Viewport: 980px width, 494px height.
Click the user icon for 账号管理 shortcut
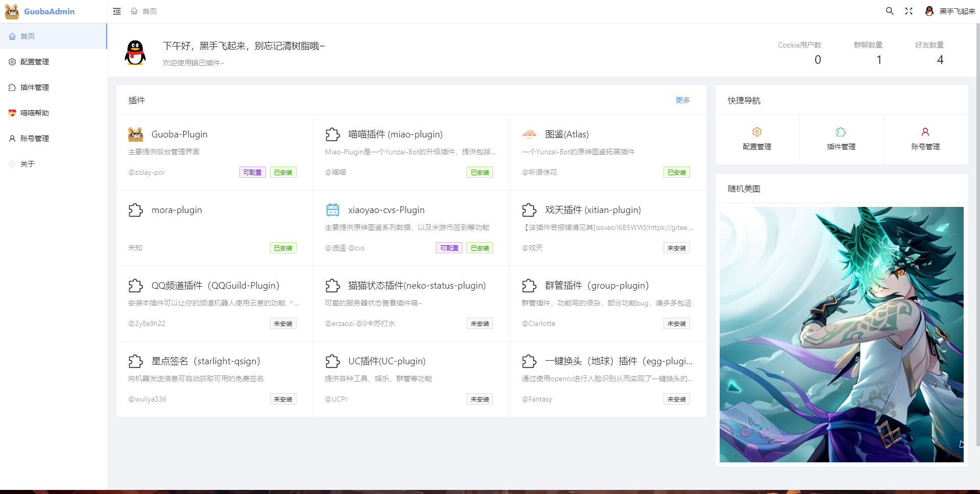click(925, 132)
